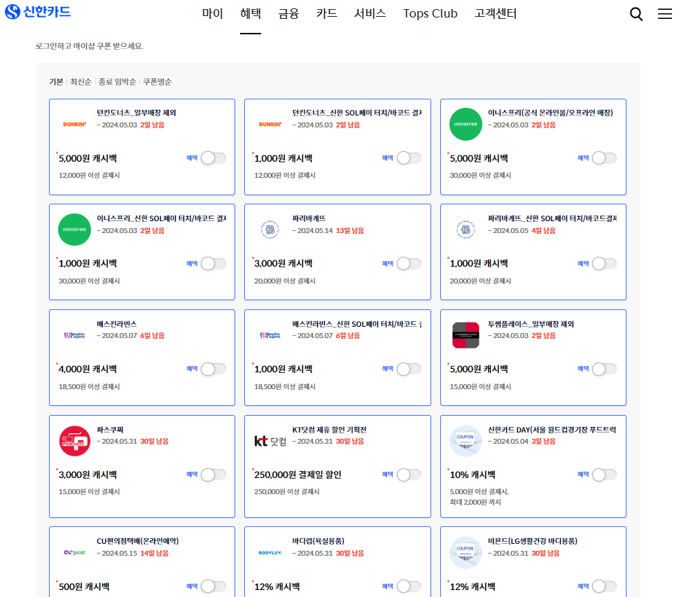Click A Twosome Place logo
Image resolution: width=700 pixels, height=597 pixels.
click(x=465, y=335)
